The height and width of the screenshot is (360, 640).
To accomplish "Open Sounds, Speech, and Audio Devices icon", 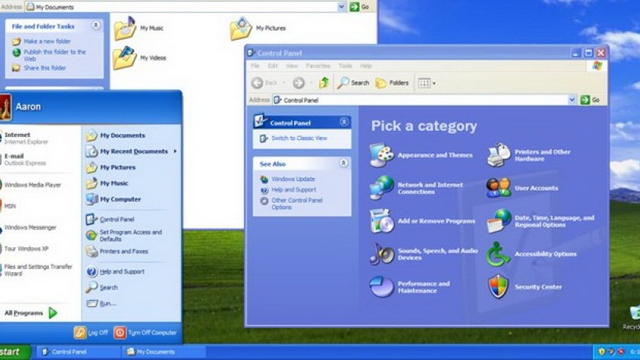I will click(382, 254).
